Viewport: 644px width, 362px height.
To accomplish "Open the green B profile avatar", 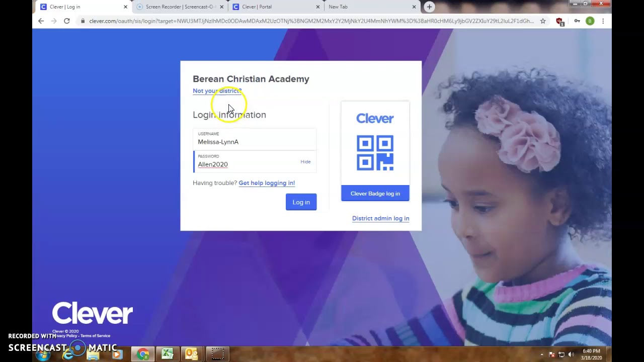I will point(590,21).
